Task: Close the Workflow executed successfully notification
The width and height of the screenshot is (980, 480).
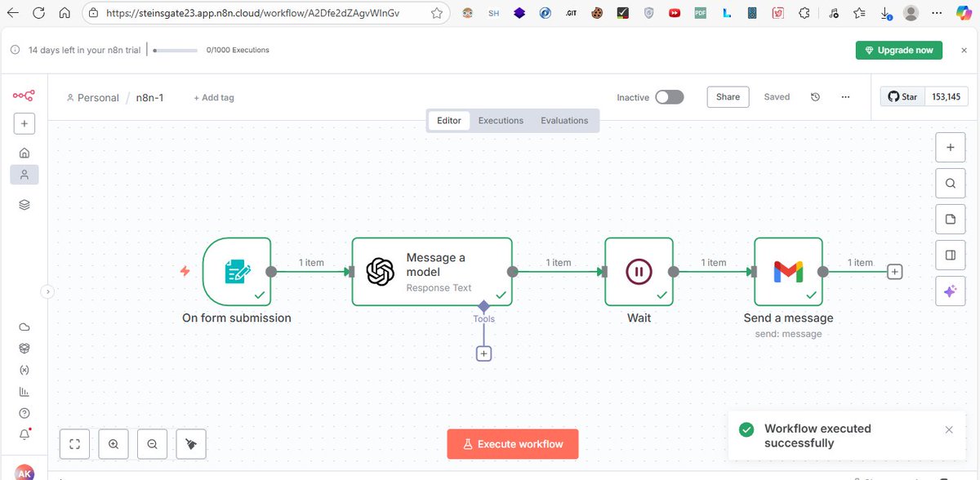Action: (949, 429)
